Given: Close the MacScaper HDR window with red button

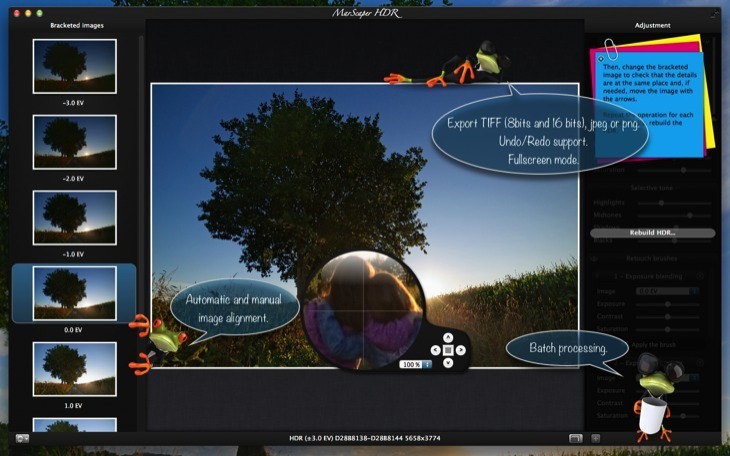Looking at the screenshot, I should [x=17, y=14].
